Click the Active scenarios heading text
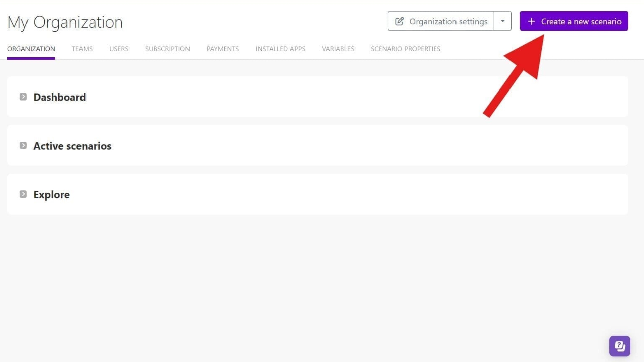Viewport: 644px width, 362px height. pyautogui.click(x=72, y=146)
